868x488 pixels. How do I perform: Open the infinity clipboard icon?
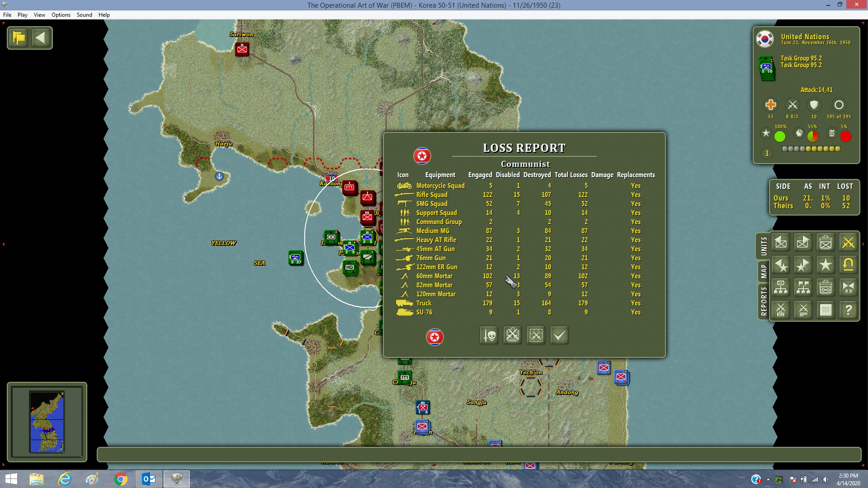(x=826, y=287)
